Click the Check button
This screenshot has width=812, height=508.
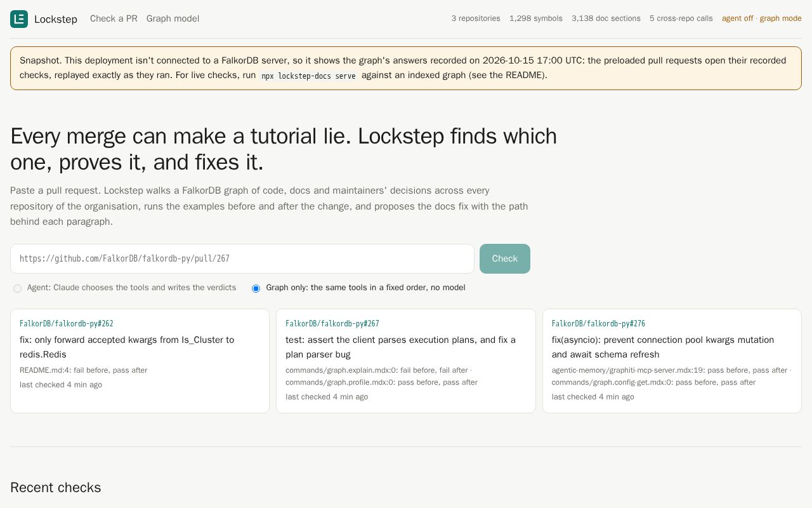coord(505,258)
